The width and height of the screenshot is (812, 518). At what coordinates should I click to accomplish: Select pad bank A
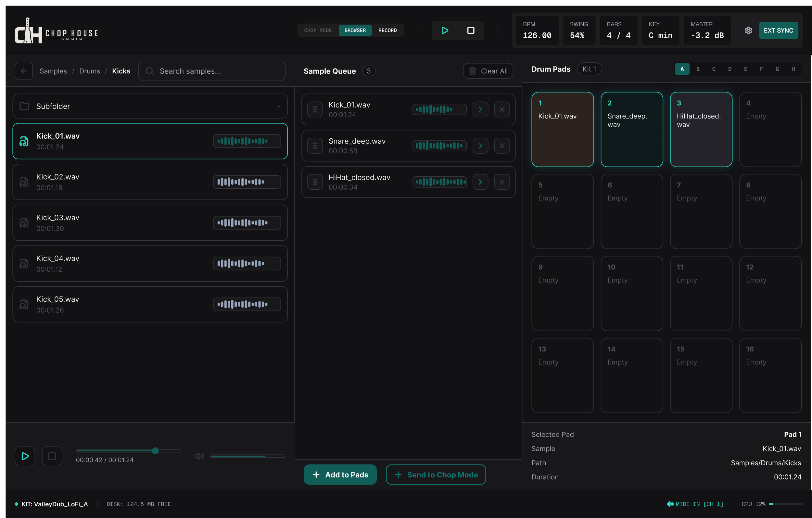[x=682, y=69]
